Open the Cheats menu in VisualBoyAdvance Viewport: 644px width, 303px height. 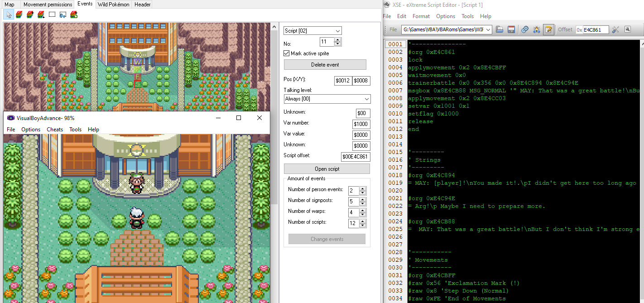[x=54, y=130]
